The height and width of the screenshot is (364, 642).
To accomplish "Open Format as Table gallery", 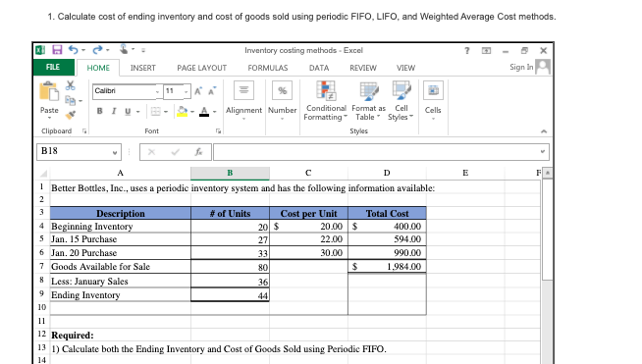I will [x=368, y=101].
